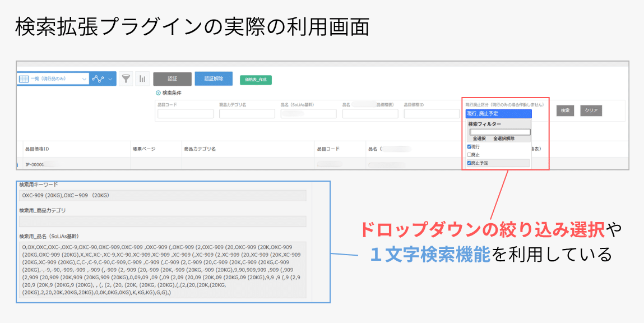Open the bar chart aggregation icon

[142, 79]
